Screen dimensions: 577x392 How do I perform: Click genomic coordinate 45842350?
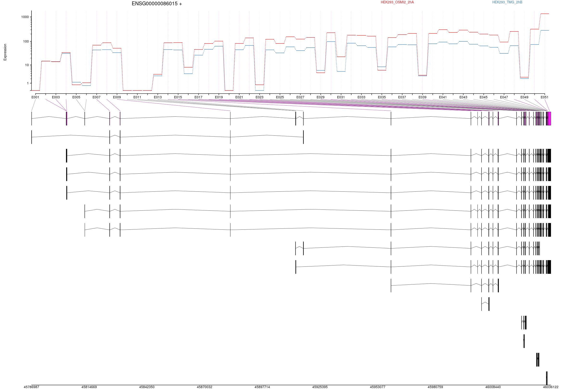coord(147,387)
